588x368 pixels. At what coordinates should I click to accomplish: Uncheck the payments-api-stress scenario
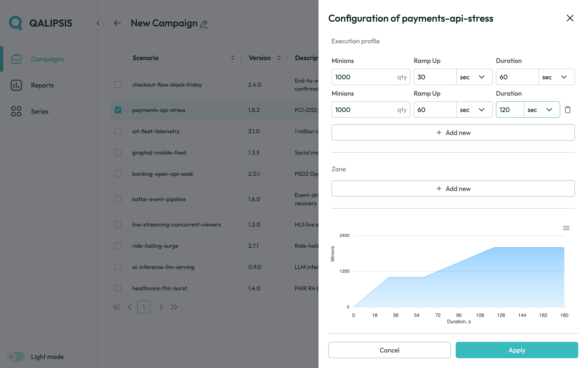click(118, 110)
